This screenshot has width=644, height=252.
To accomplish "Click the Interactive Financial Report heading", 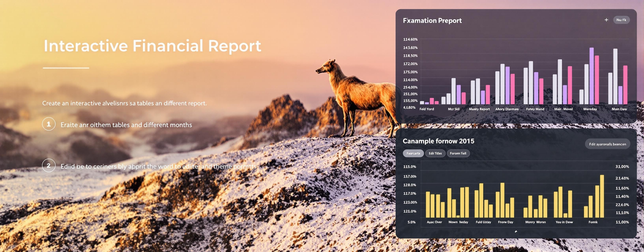I will click(x=152, y=46).
